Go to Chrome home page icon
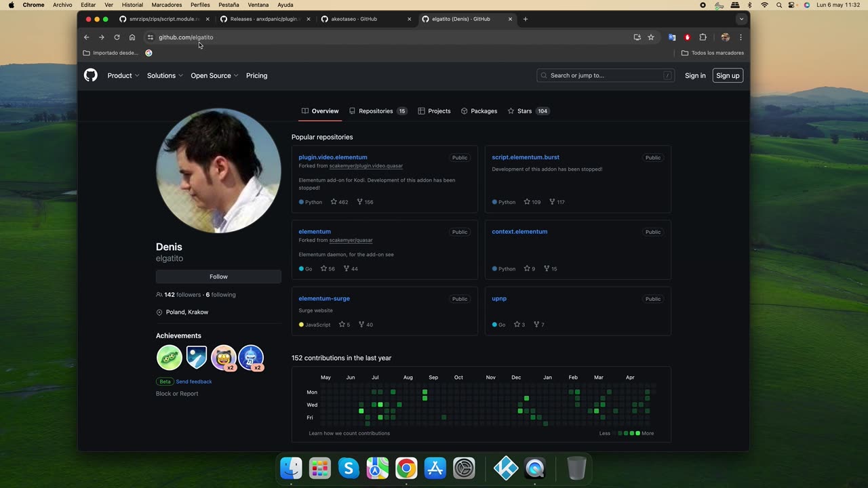This screenshot has height=488, width=868. [x=132, y=37]
